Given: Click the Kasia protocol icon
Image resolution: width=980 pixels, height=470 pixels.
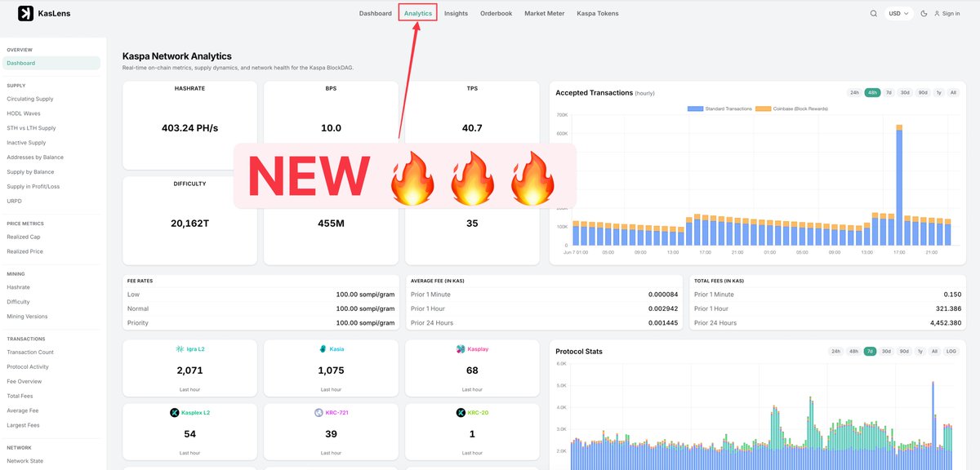Looking at the screenshot, I should (x=323, y=349).
